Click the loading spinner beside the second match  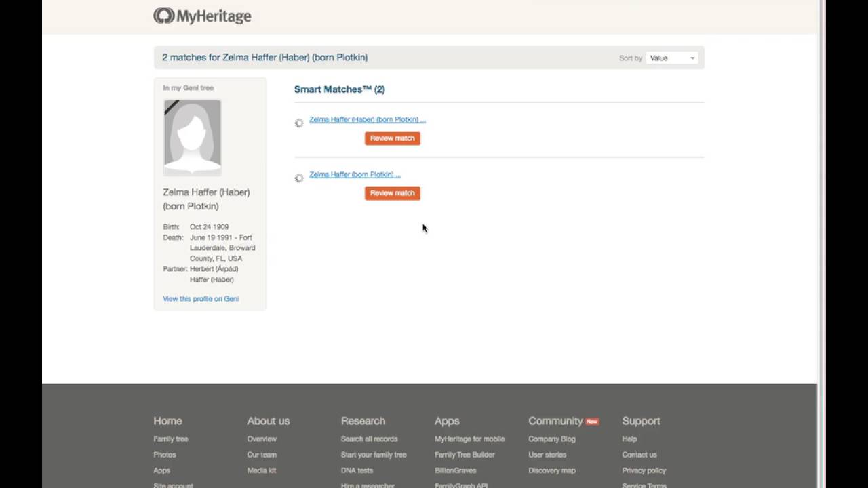299,178
